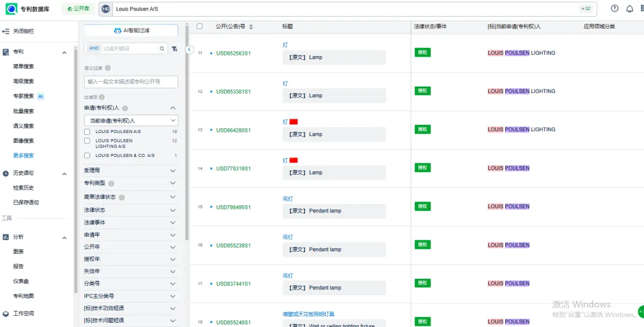Viewport: 644px width, 327px height.
Task: Check the LOUIS POULSEN LIGHTING A/S filter
Action: pos(87,141)
